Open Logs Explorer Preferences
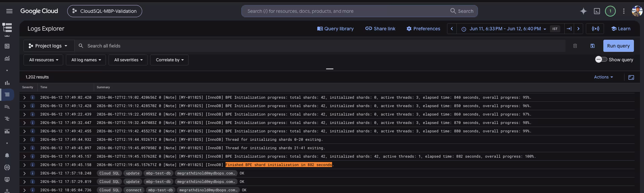644x193 pixels. click(x=423, y=29)
